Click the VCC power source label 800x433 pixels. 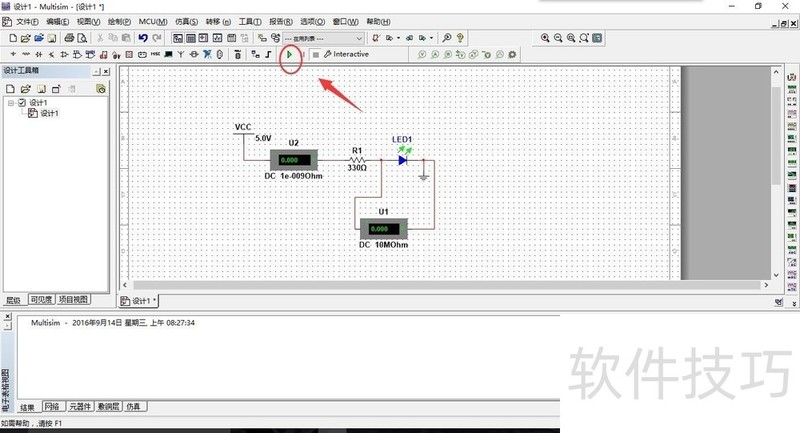(243, 127)
